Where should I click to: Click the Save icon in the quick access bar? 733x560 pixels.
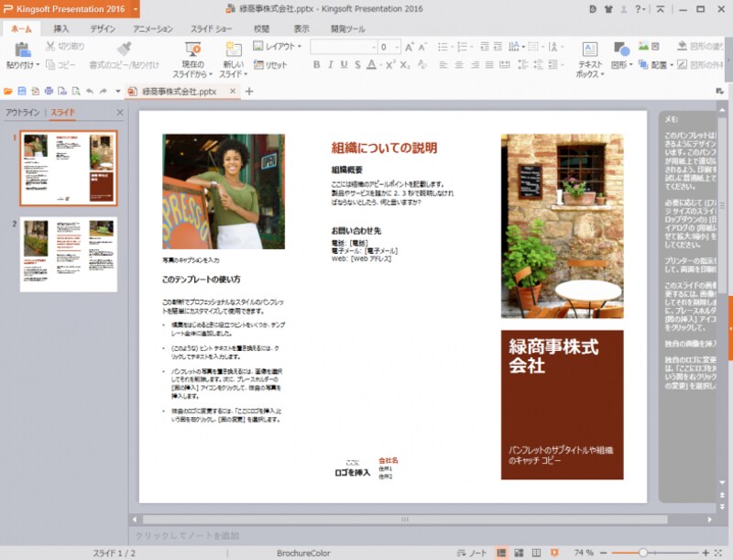click(x=21, y=89)
